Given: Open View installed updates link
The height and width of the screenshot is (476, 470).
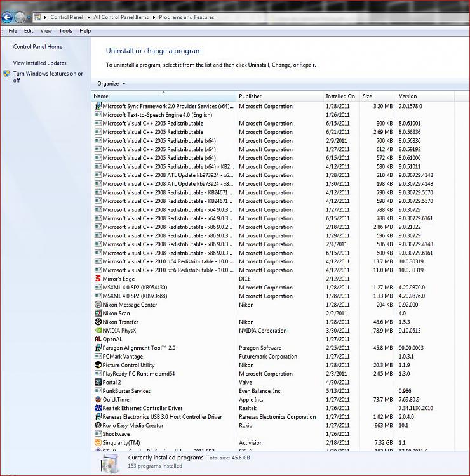Looking at the screenshot, I should point(39,63).
